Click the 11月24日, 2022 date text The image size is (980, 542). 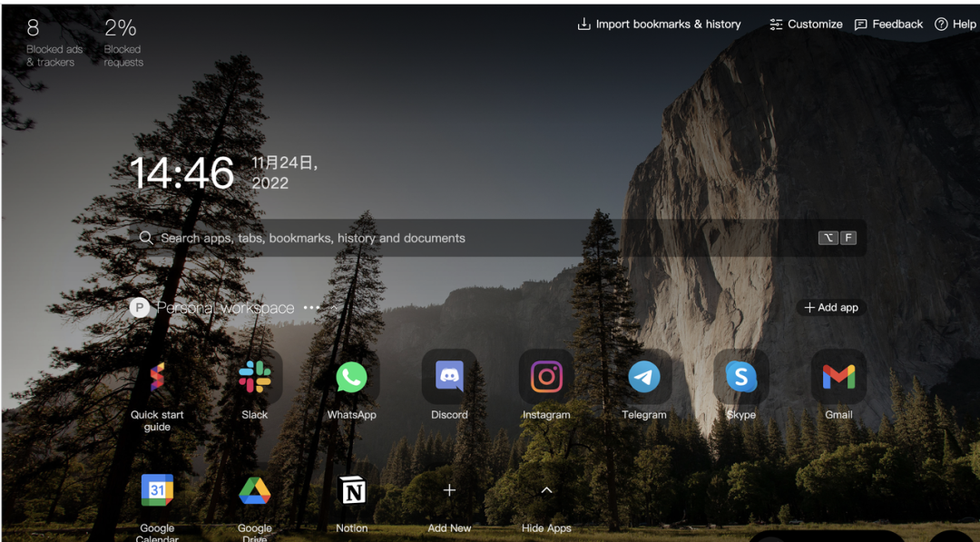click(284, 172)
